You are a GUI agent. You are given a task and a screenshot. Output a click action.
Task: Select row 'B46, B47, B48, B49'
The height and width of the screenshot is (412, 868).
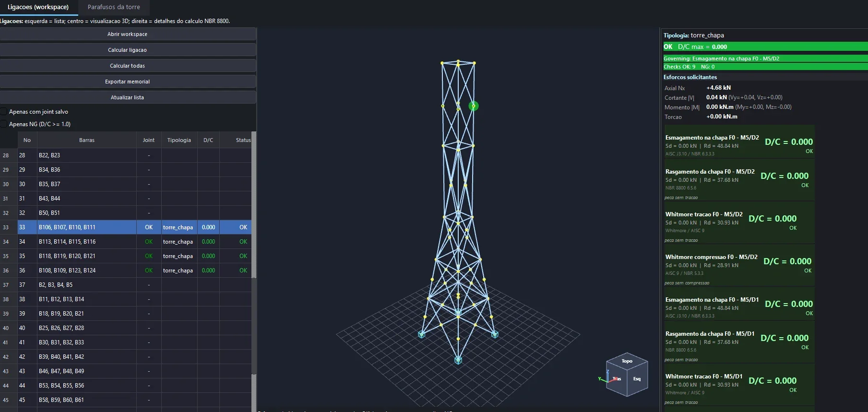[134, 371]
